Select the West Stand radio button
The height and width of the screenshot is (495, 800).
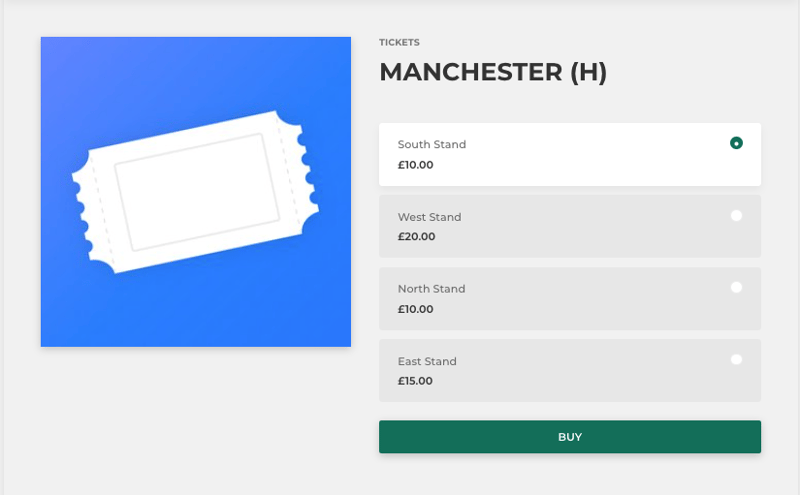[x=736, y=215]
